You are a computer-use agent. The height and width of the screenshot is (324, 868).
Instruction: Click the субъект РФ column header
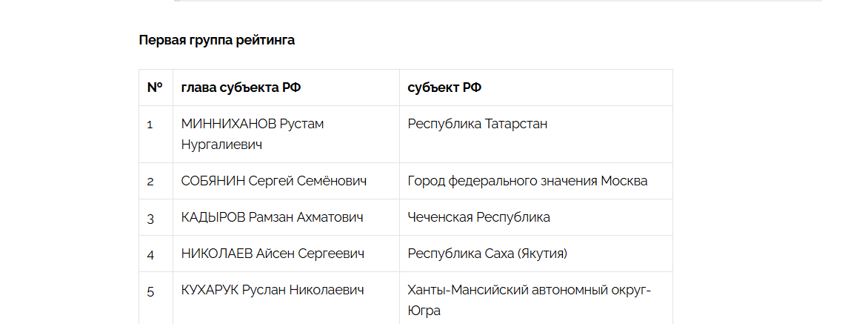click(x=444, y=87)
